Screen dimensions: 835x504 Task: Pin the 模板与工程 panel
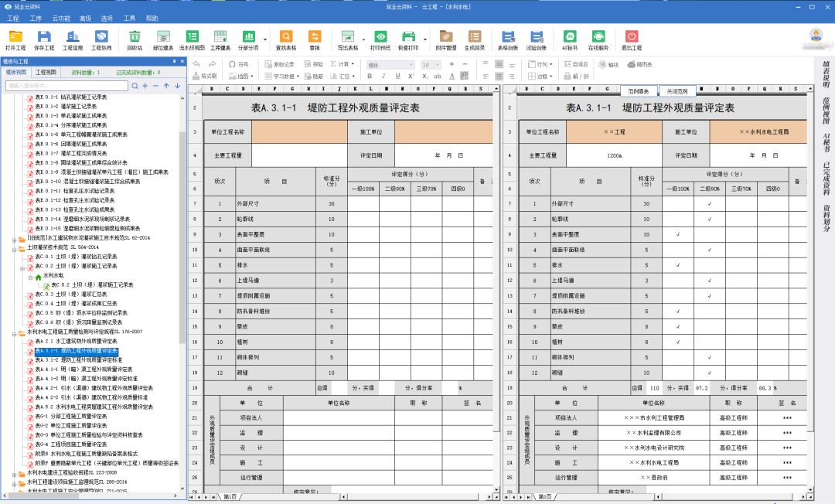[174, 61]
